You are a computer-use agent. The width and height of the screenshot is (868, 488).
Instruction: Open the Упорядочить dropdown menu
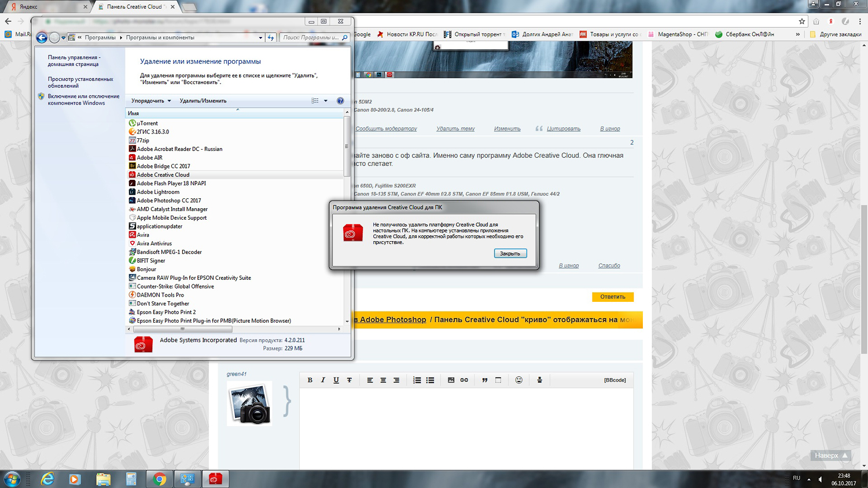point(151,101)
